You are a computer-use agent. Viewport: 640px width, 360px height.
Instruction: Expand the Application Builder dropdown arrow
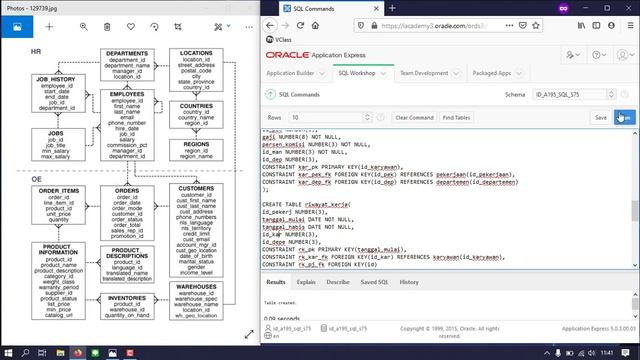[x=322, y=73]
